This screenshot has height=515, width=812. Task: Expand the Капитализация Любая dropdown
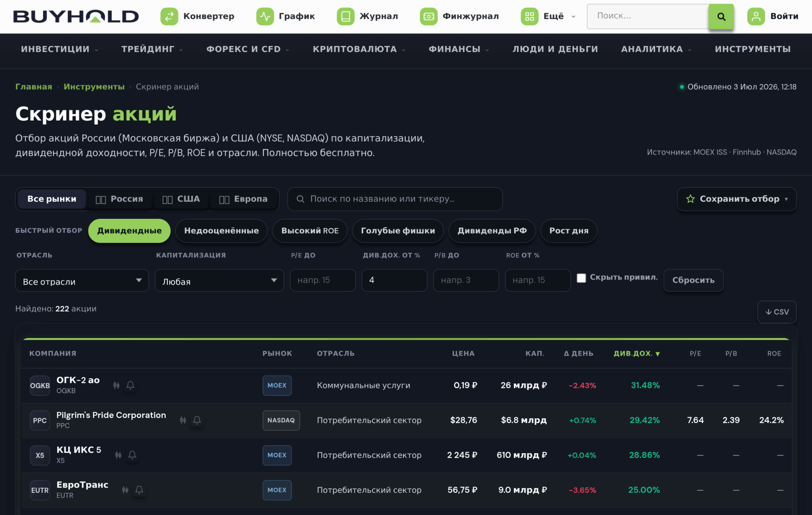(x=219, y=281)
